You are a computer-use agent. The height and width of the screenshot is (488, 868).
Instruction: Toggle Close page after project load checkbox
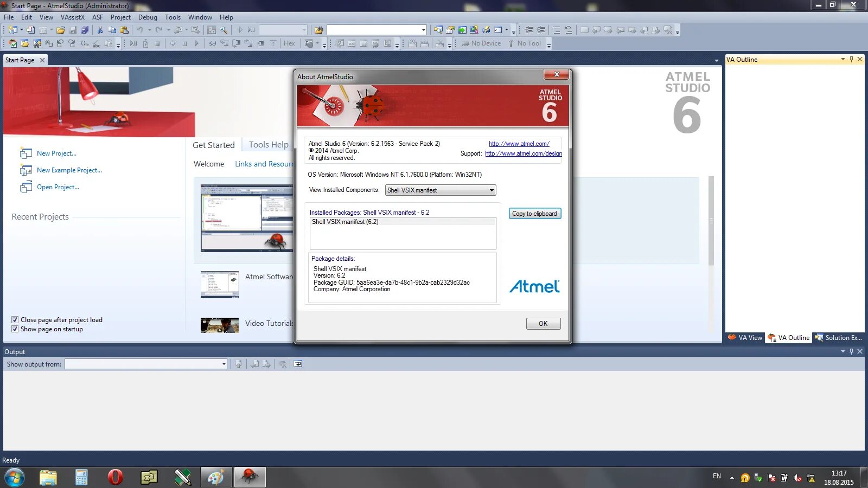click(15, 320)
